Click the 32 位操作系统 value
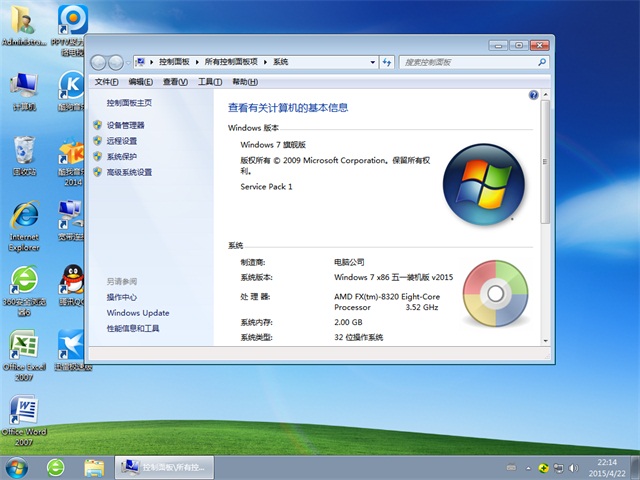This screenshot has width=640, height=480. coord(358,337)
